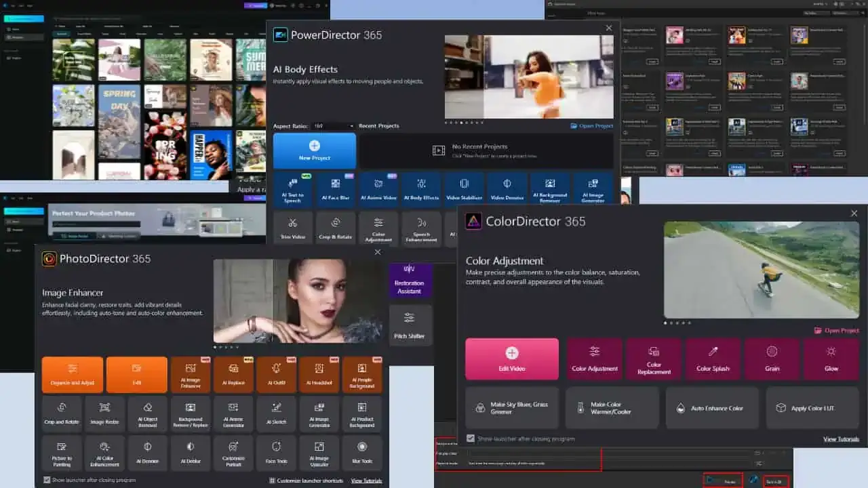Open AI People Background tool
The height and width of the screenshot is (488, 868).
click(362, 375)
